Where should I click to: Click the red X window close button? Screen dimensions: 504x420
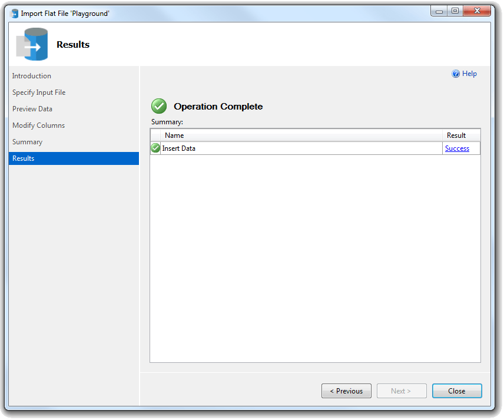[477, 11]
